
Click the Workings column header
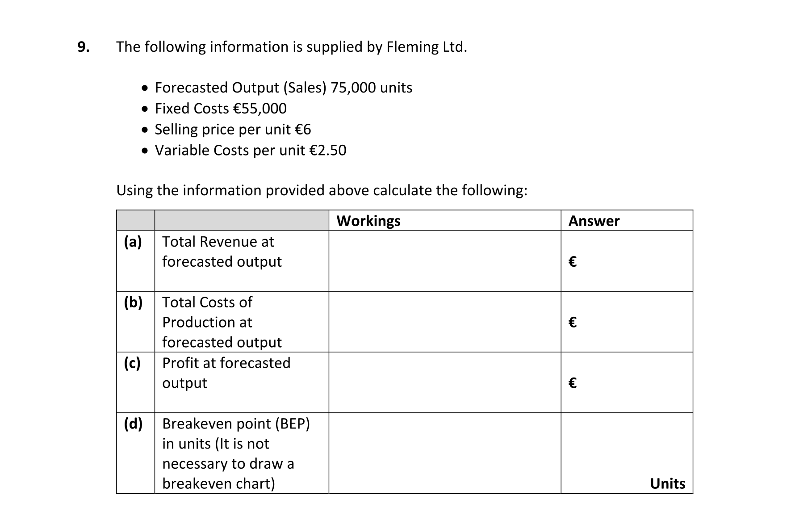[x=368, y=221]
